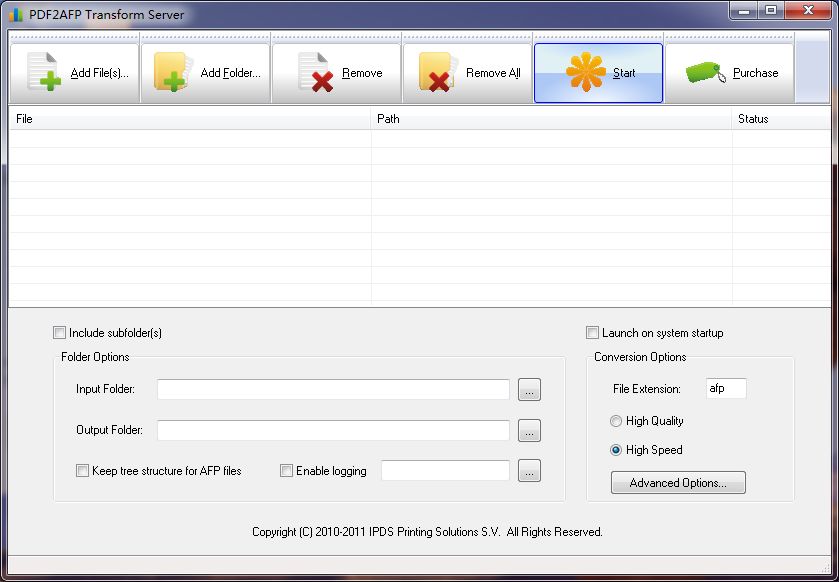
Task: Click the Output Folder text field
Action: pos(333,431)
